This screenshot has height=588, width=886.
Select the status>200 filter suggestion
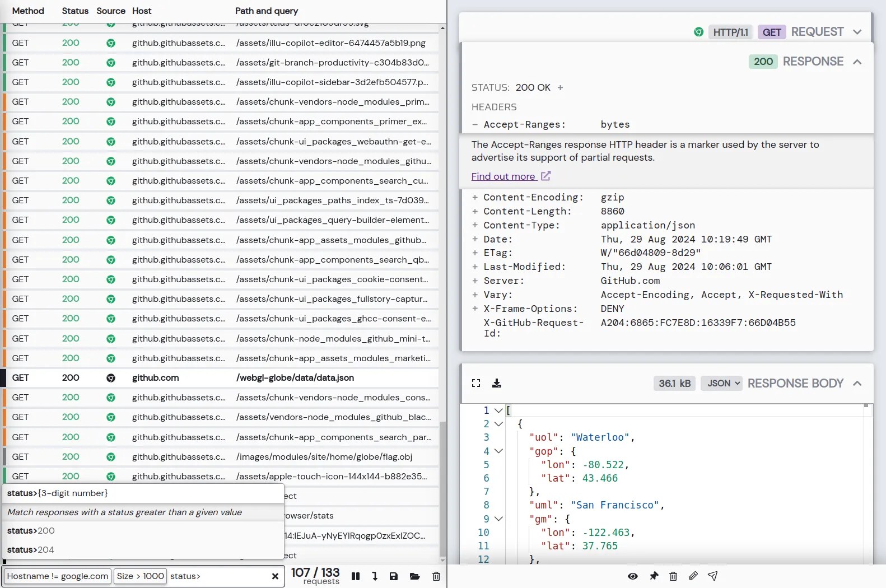143,530
